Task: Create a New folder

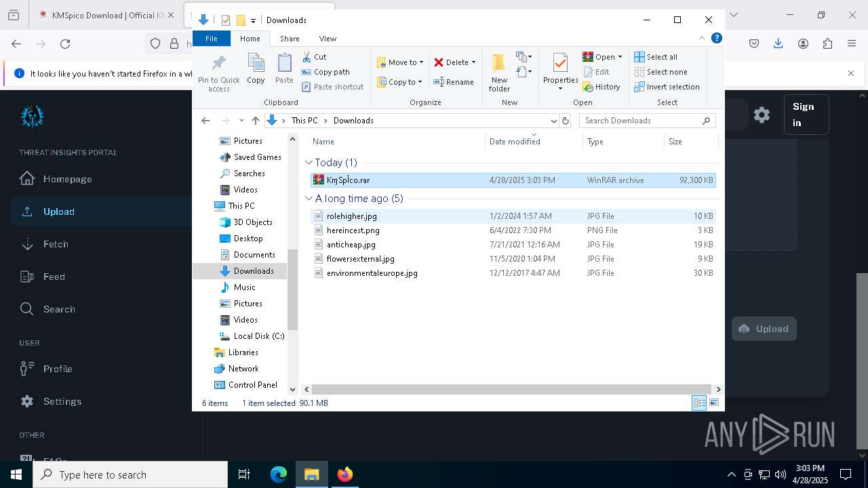Action: coord(499,73)
